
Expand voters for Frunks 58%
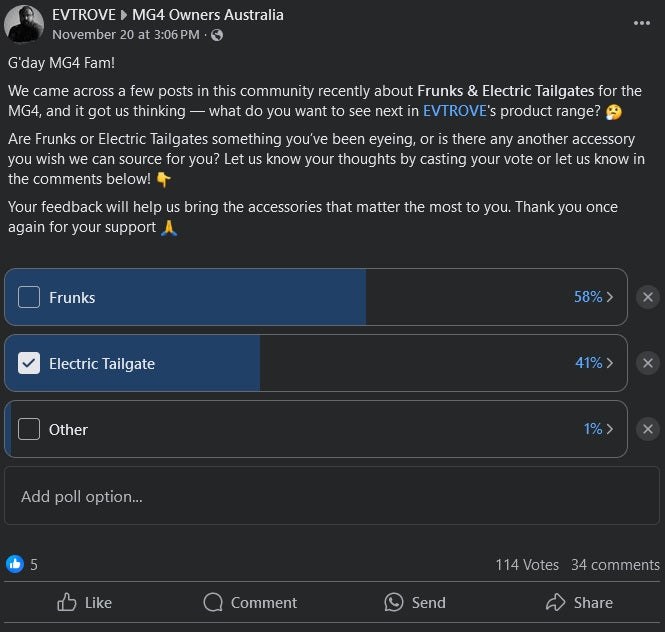593,297
